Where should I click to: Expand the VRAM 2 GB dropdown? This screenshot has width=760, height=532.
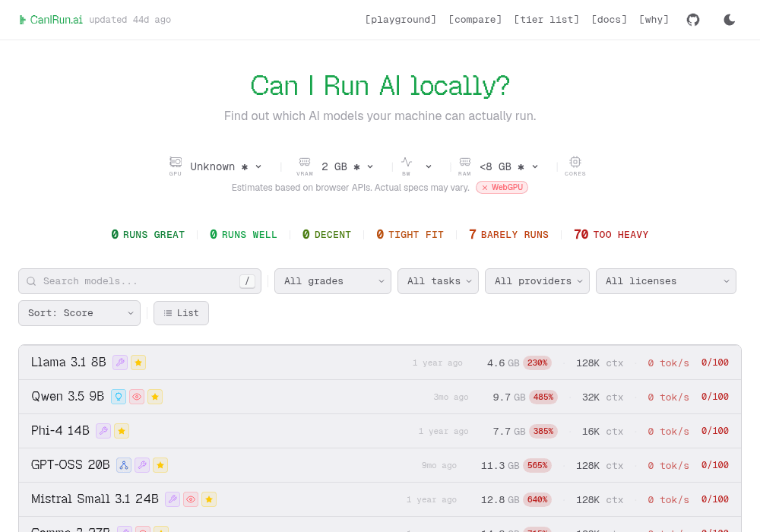[347, 166]
